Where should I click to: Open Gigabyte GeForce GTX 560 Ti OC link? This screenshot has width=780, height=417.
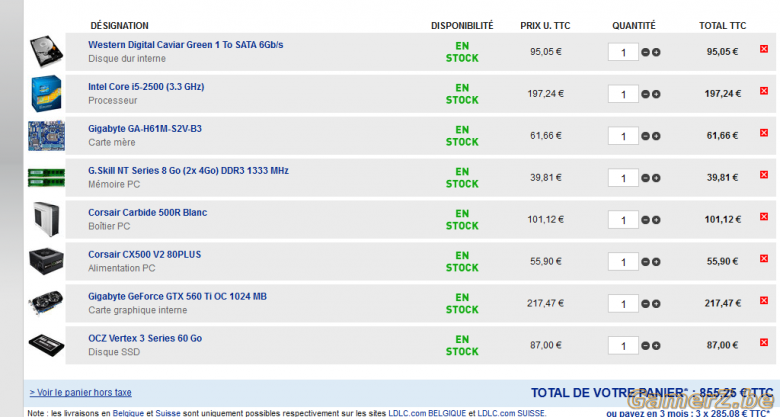click(178, 297)
